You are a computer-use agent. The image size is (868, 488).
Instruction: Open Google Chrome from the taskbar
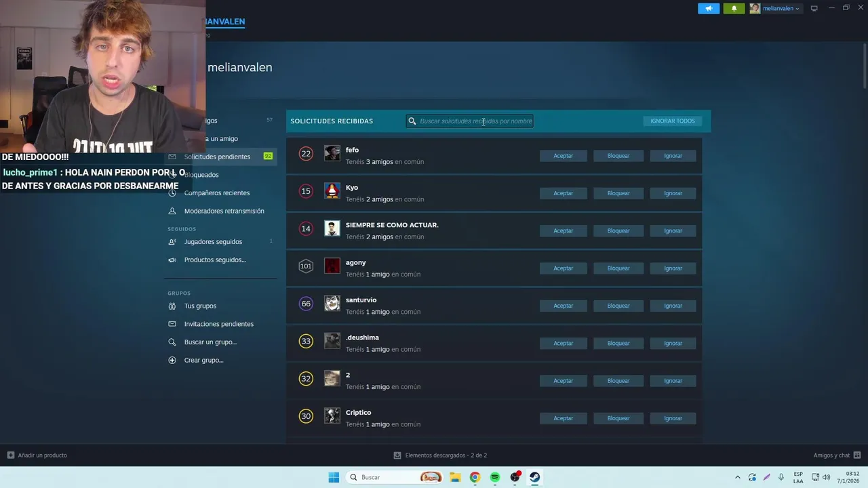pyautogui.click(x=475, y=477)
